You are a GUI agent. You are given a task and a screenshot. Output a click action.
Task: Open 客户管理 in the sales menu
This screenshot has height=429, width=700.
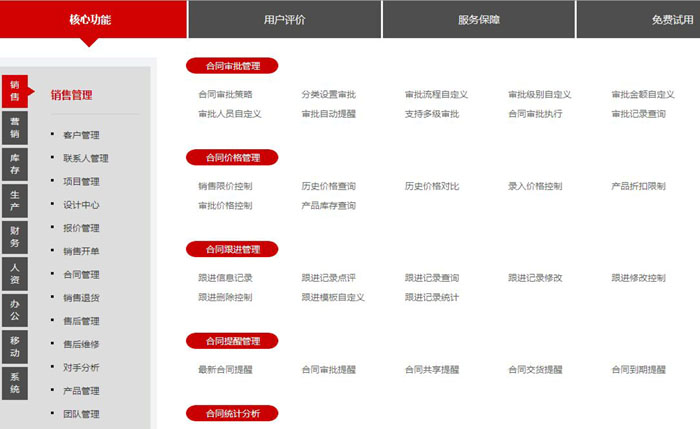tap(81, 135)
